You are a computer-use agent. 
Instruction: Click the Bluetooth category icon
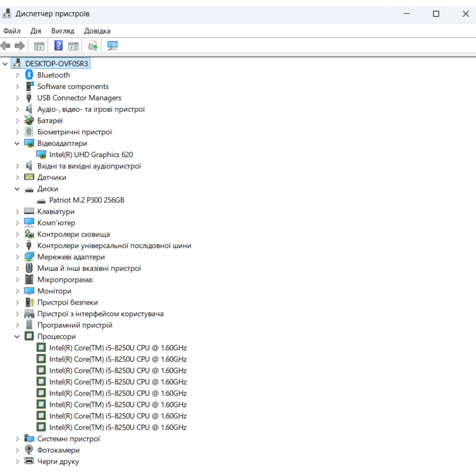click(29, 75)
